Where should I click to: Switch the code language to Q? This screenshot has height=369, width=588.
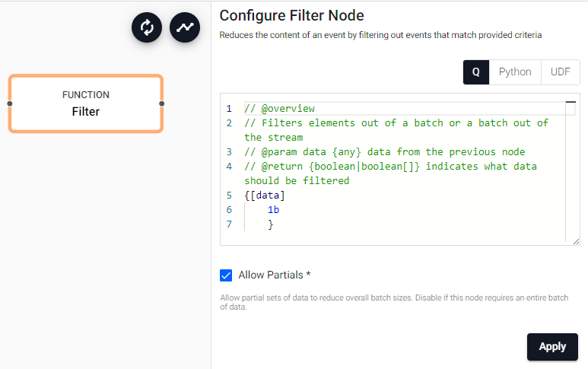[476, 72]
